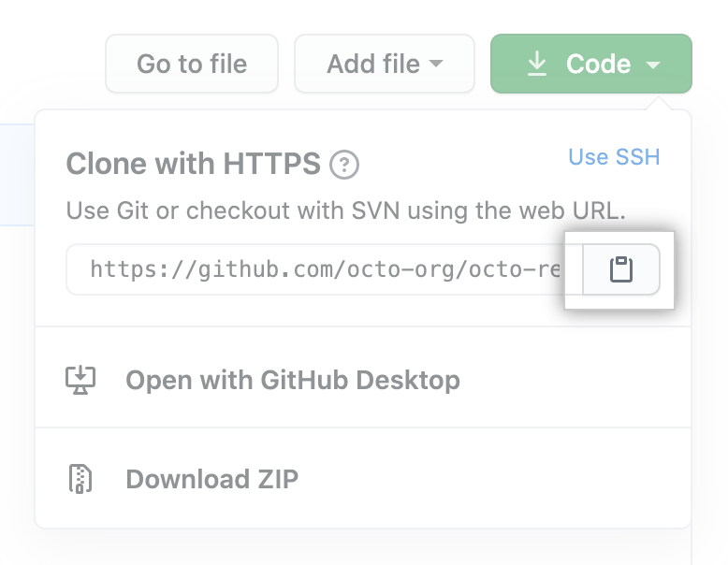Click the green Code button label
The height and width of the screenshot is (565, 728).
598,64
